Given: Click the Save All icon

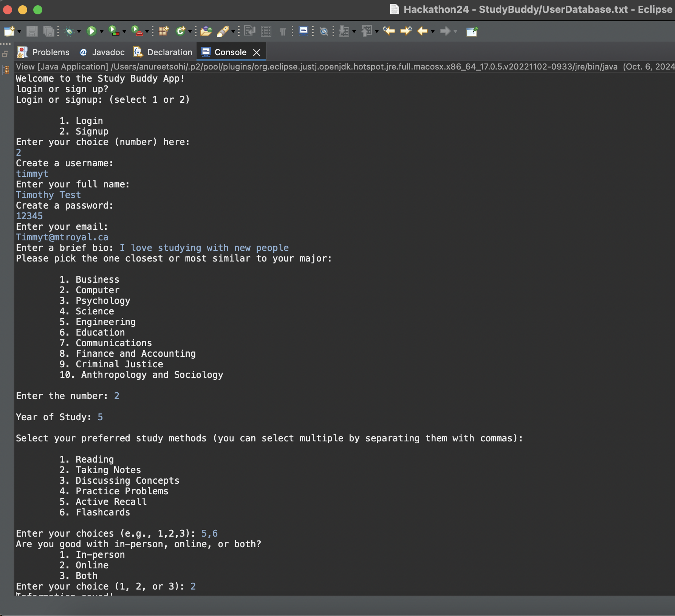Looking at the screenshot, I should 48,31.
